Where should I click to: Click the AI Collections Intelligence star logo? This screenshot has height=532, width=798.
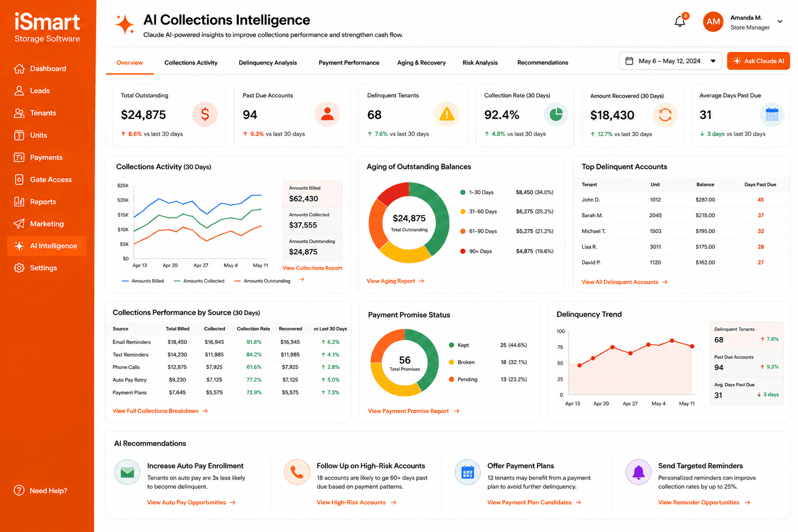pyautogui.click(x=125, y=24)
